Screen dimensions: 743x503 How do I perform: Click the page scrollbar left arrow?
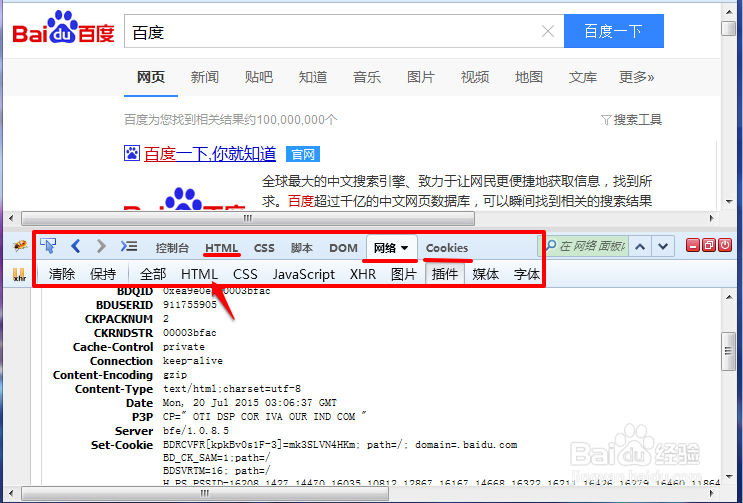[x=11, y=218]
